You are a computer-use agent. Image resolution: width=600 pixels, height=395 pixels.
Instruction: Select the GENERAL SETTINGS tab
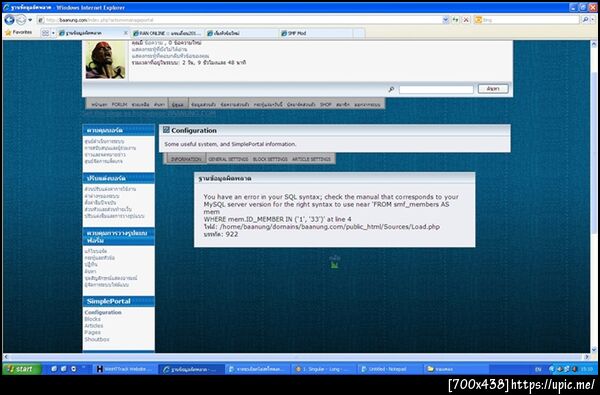point(228,159)
